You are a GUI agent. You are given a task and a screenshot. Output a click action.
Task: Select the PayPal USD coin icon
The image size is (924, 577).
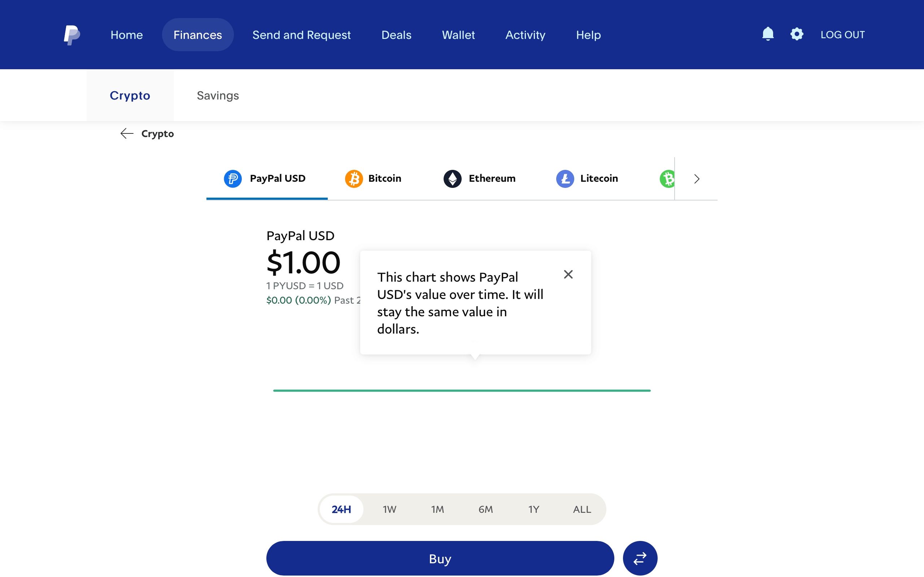(233, 178)
